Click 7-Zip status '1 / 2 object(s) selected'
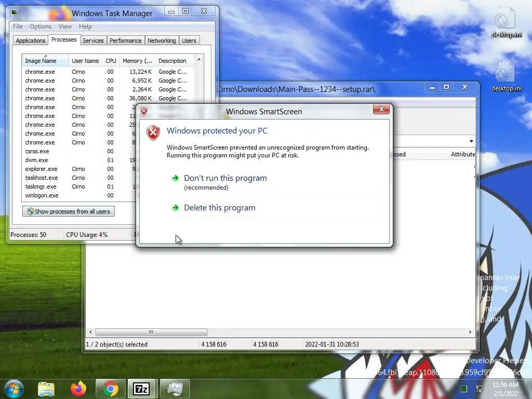 click(117, 344)
